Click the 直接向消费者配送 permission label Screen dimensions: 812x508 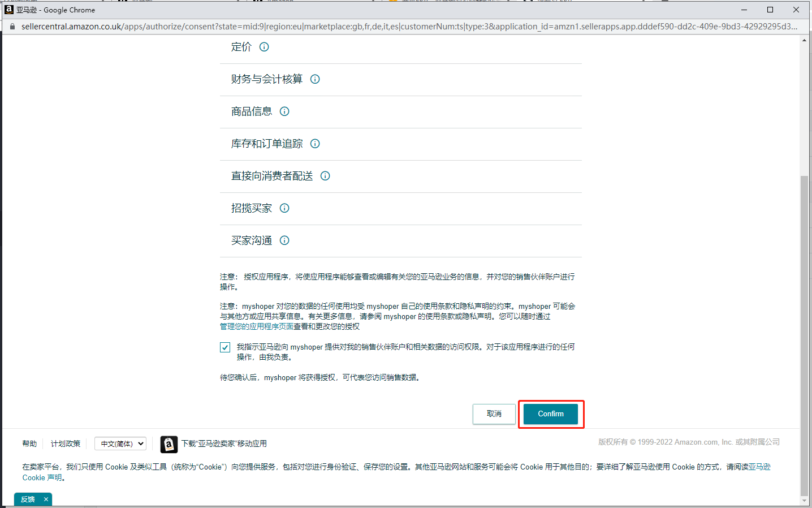click(x=272, y=176)
